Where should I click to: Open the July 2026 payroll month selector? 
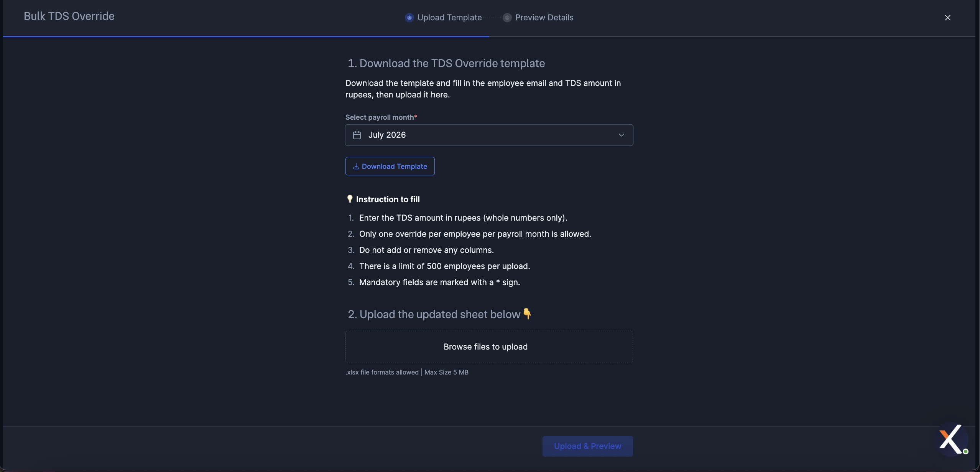point(489,135)
